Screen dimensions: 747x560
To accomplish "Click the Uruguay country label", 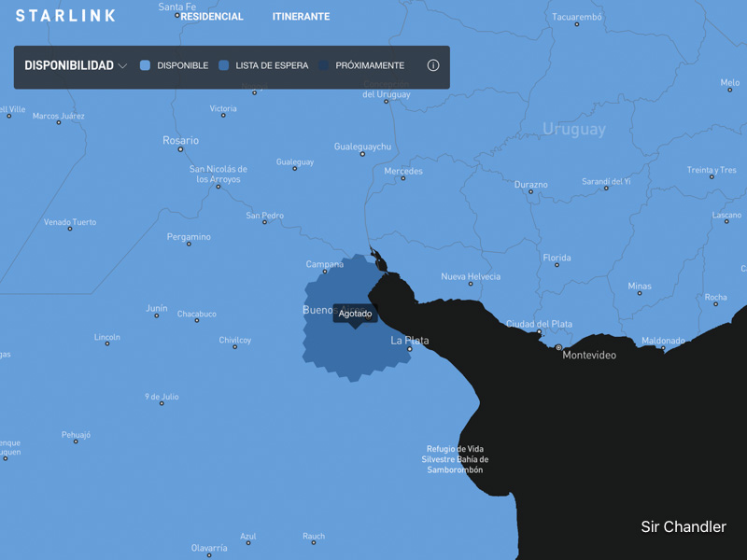I will point(574,130).
